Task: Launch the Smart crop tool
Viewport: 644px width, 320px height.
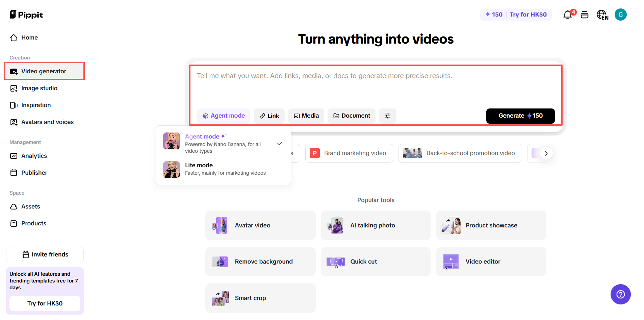Action: tap(260, 298)
